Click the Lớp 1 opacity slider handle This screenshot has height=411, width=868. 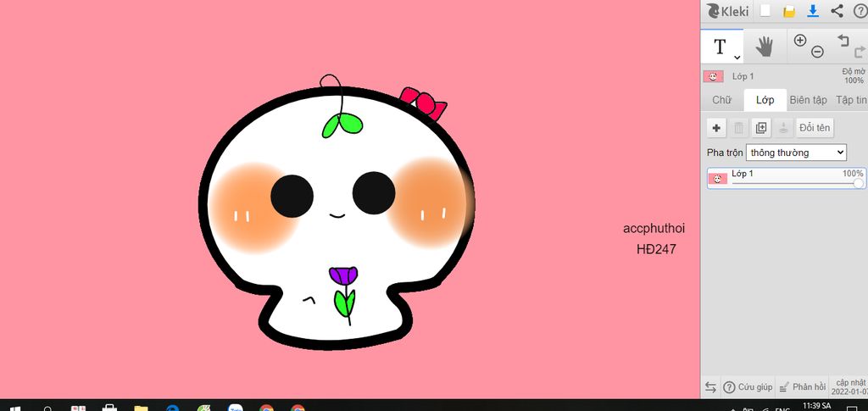click(859, 183)
